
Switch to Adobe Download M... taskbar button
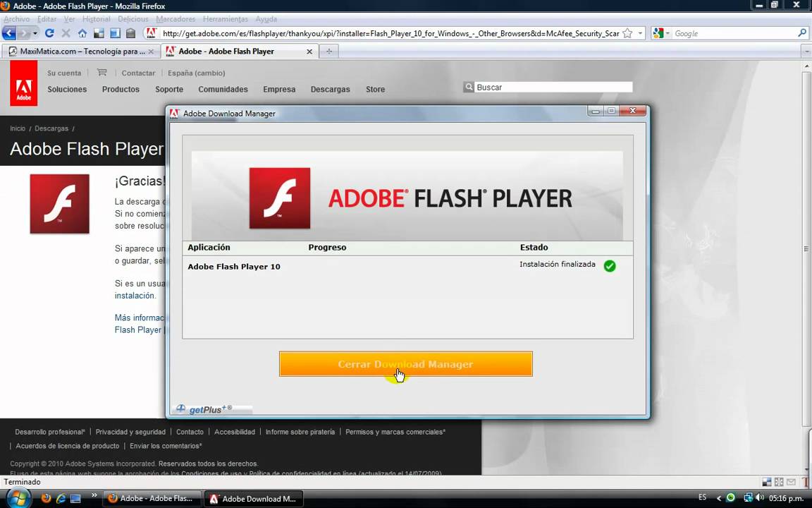click(x=253, y=499)
